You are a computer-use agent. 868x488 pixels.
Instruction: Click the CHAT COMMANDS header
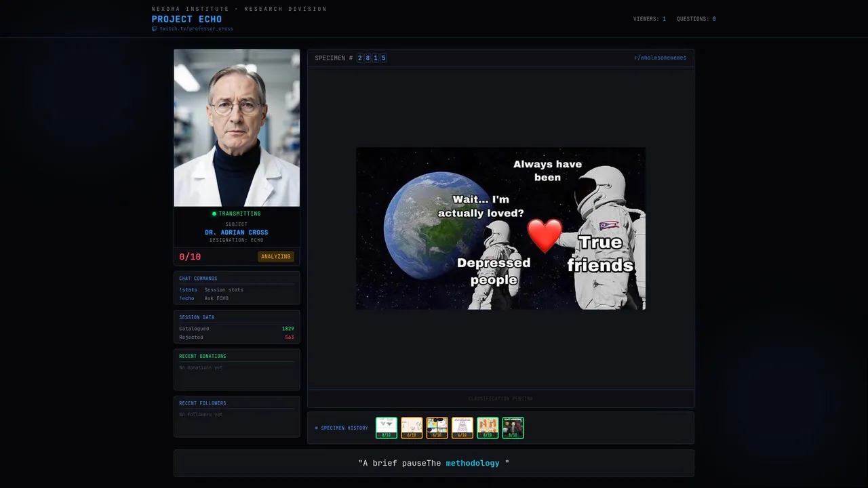pyautogui.click(x=198, y=279)
